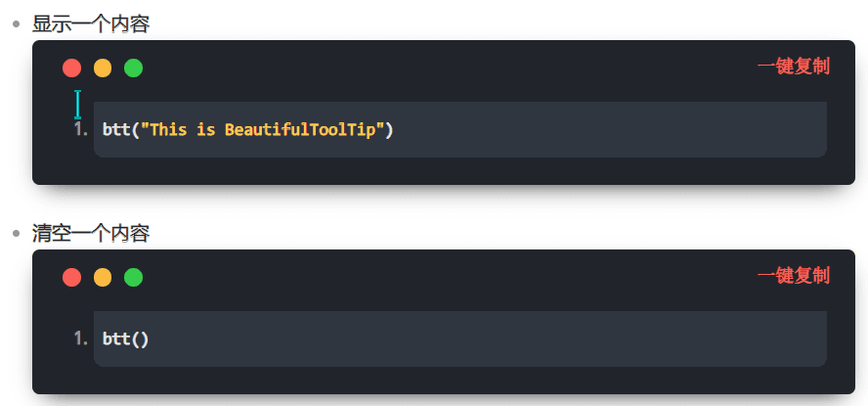Click line number 1 beside the btt() code
The width and height of the screenshot is (868, 406).
pyautogui.click(x=81, y=338)
